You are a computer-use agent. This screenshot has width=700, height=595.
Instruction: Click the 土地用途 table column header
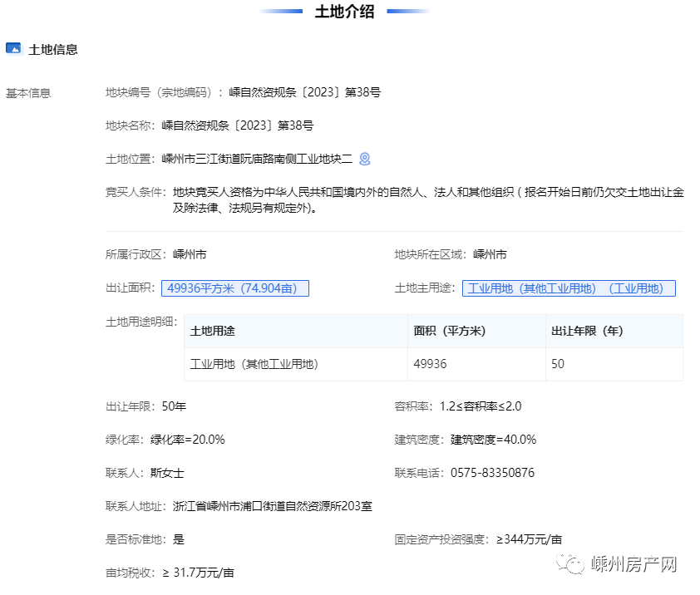(213, 331)
